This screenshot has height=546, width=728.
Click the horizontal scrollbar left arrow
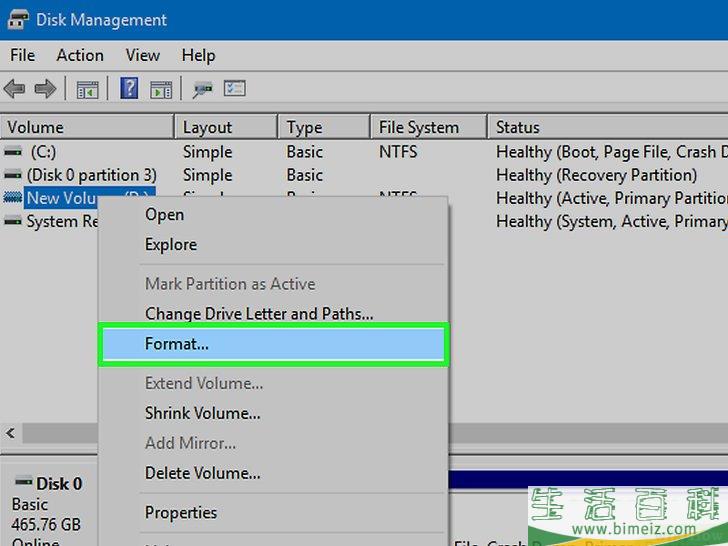[11, 433]
